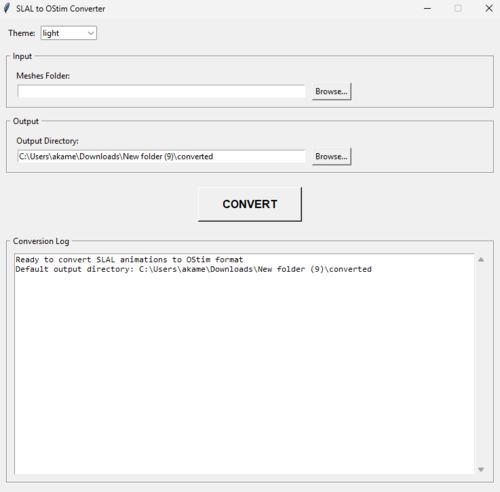Close the SLAL to OStim Converter window
This screenshot has height=492, width=500.
[x=489, y=8]
